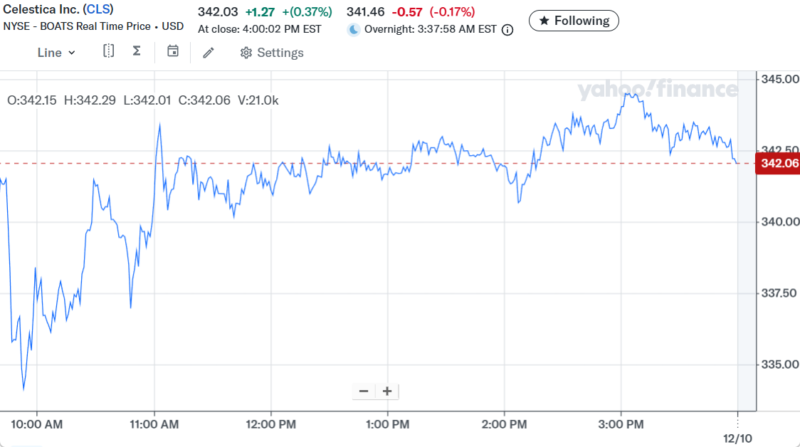Click the moon overnight icon
This screenshot has width=800, height=447.
point(353,30)
